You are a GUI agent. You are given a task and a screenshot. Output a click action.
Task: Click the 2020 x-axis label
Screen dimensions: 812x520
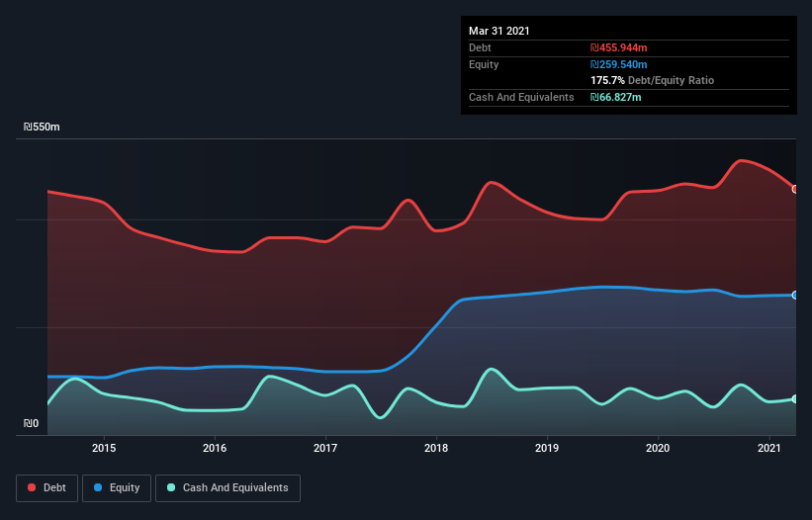658,448
